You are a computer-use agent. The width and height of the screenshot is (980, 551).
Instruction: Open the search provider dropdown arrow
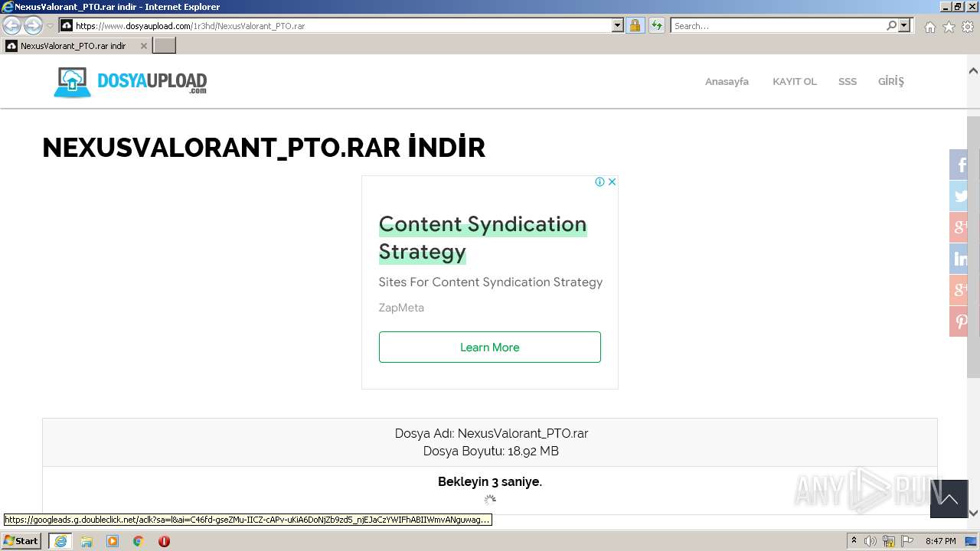click(904, 25)
